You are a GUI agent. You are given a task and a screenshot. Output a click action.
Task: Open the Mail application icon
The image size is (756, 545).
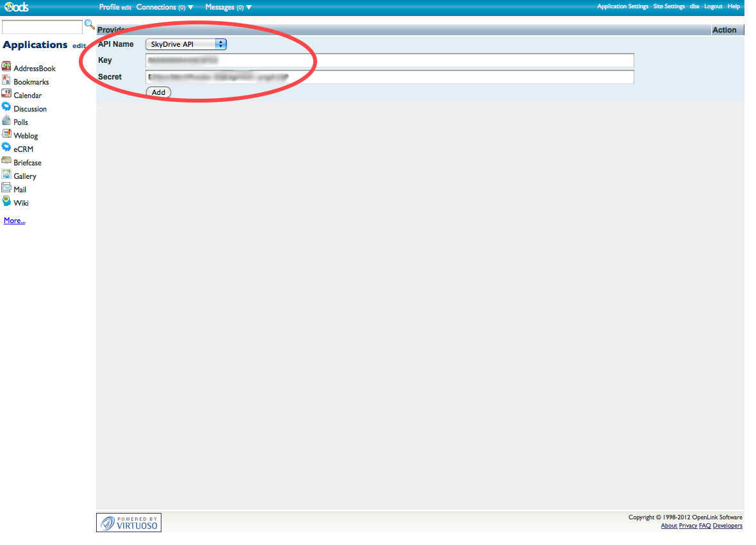tap(6, 188)
